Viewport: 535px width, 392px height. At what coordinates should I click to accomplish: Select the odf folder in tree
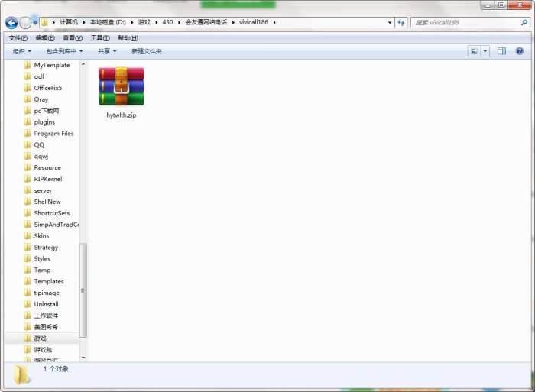coord(39,76)
